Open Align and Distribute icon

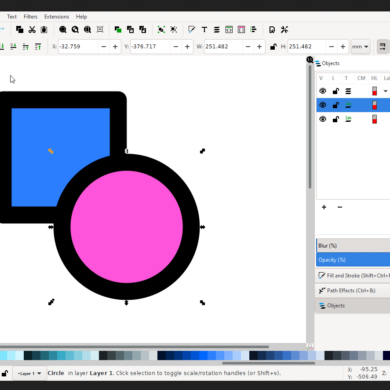pyautogui.click(x=254, y=30)
